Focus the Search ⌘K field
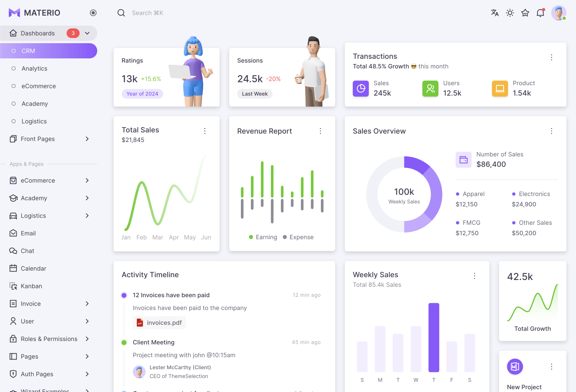This screenshot has height=392, width=576. [x=148, y=13]
